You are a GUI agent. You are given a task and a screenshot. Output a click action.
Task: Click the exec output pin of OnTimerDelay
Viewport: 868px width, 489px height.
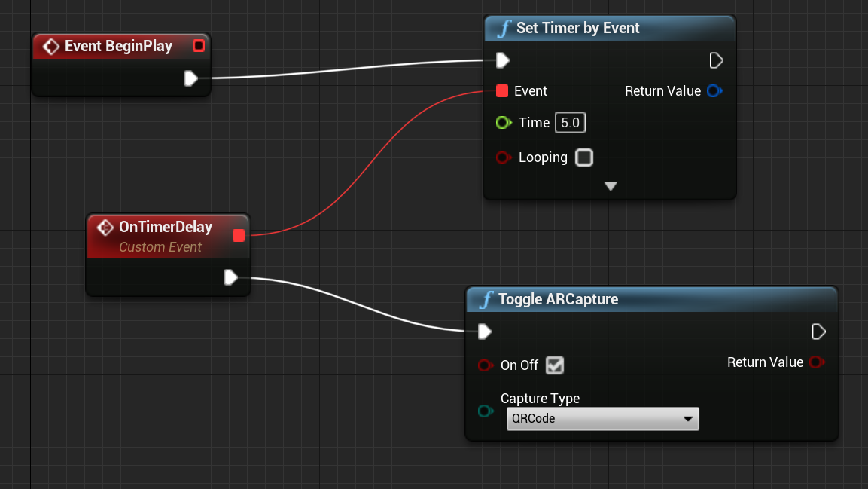231,277
